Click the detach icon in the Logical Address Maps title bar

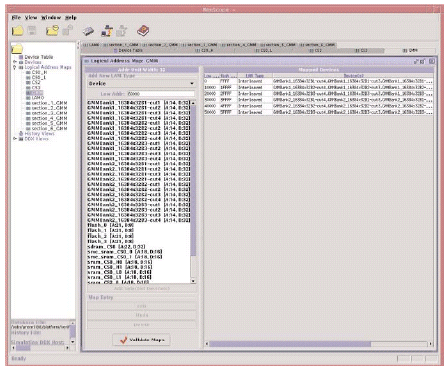[416, 61]
